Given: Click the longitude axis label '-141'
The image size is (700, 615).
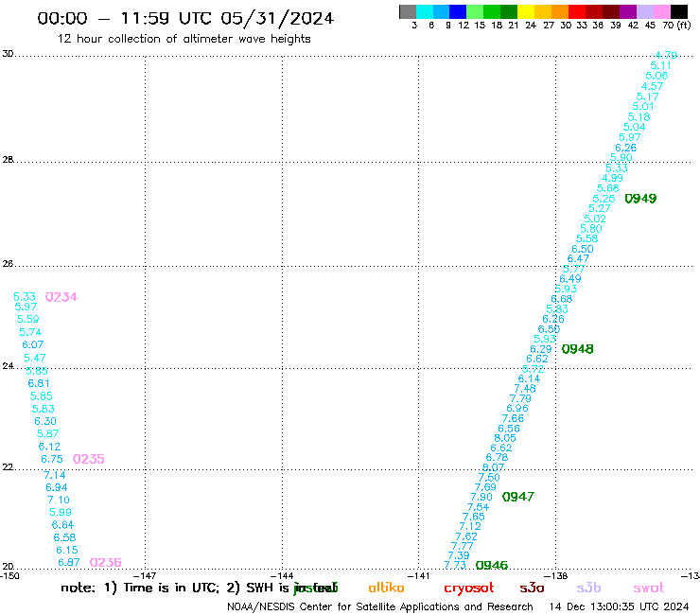Looking at the screenshot, I should click(418, 576).
